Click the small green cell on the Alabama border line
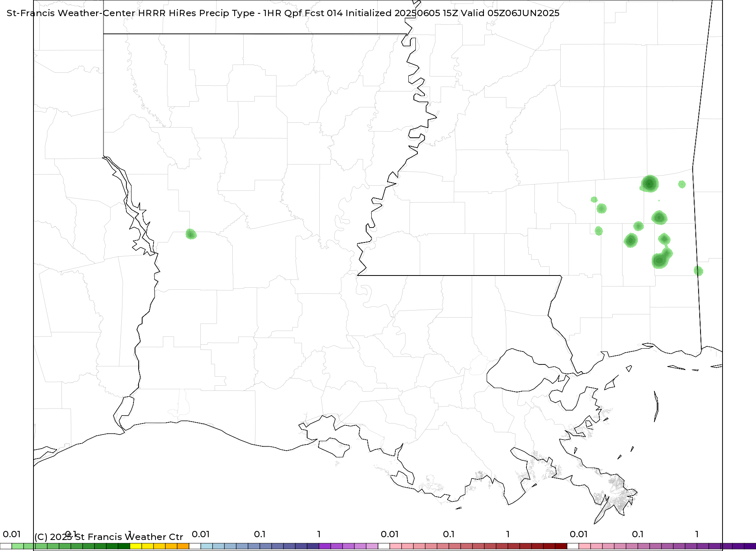This screenshot has width=756, height=551. [698, 271]
